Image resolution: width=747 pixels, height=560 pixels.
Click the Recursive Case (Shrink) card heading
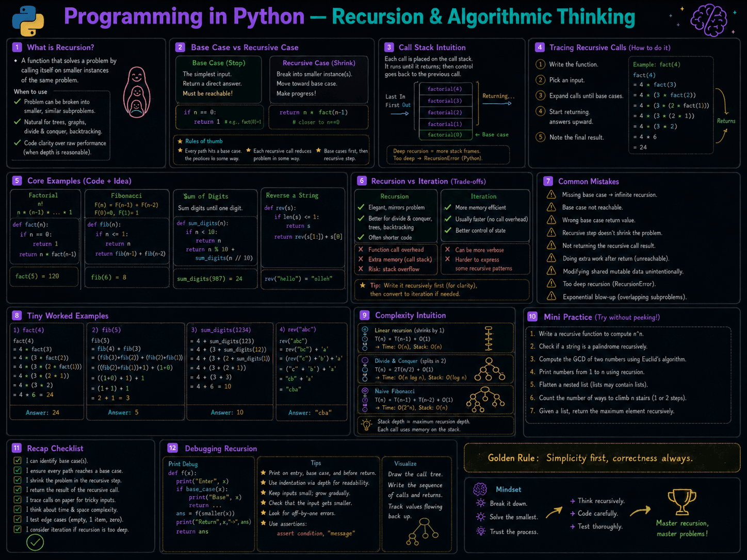pos(319,63)
